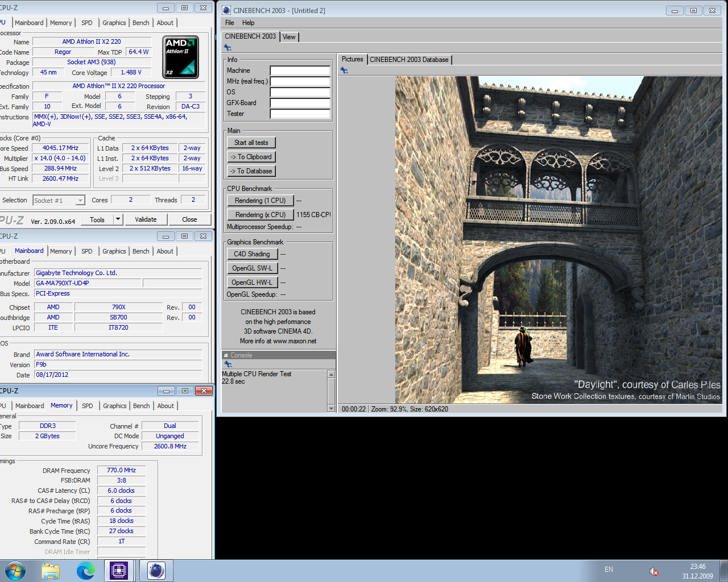
Task: Run Rendering (1 CPU) benchmark
Action: click(260, 201)
